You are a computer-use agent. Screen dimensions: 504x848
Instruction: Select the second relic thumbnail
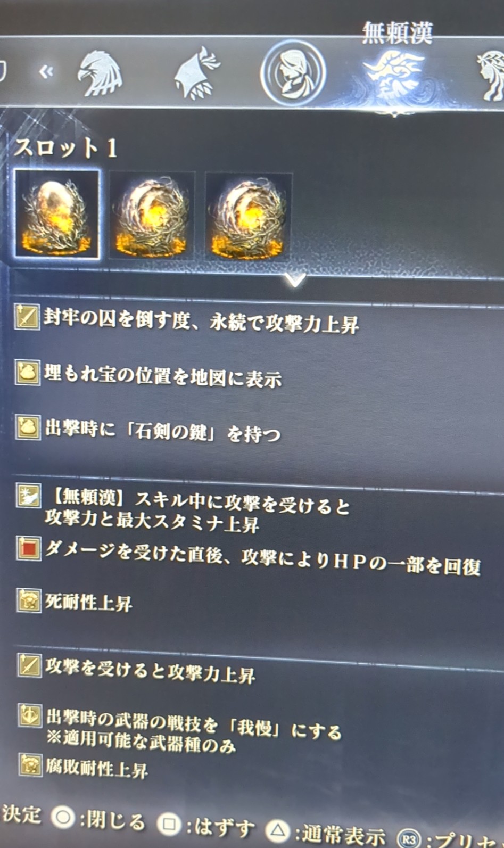coord(152,216)
